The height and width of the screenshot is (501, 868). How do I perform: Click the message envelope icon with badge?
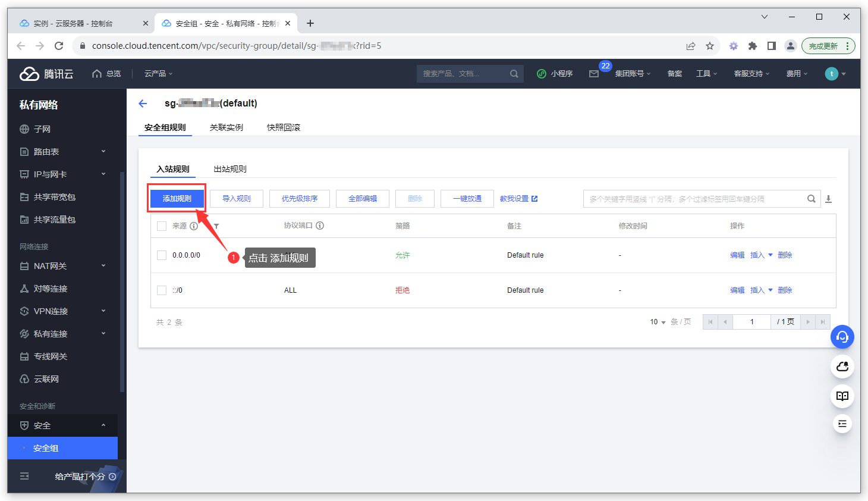[x=594, y=74]
